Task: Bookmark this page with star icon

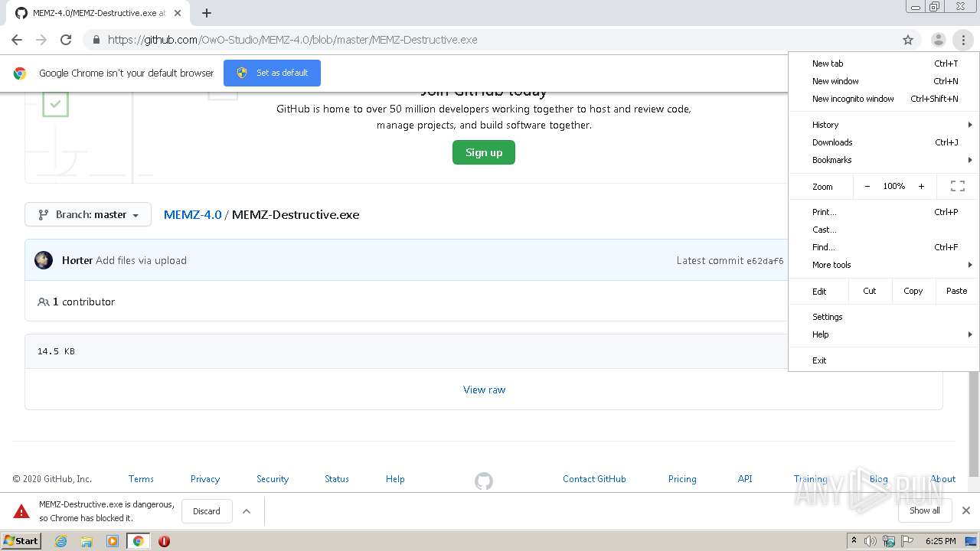Action: coord(908,40)
